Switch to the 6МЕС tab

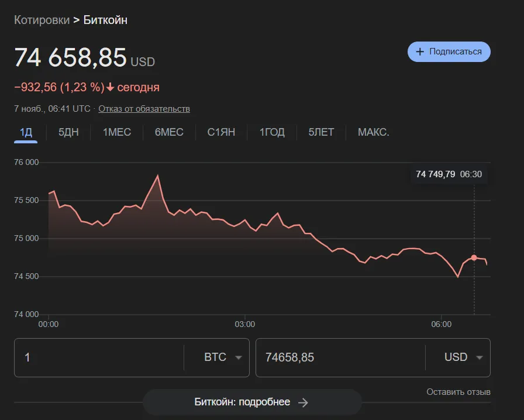click(x=169, y=132)
